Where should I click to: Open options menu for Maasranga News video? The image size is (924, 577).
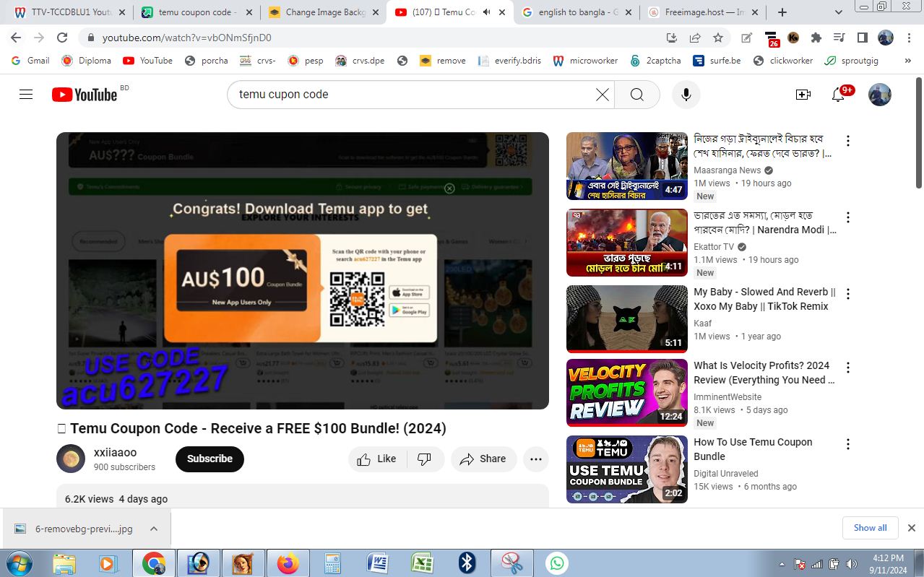pos(848,141)
